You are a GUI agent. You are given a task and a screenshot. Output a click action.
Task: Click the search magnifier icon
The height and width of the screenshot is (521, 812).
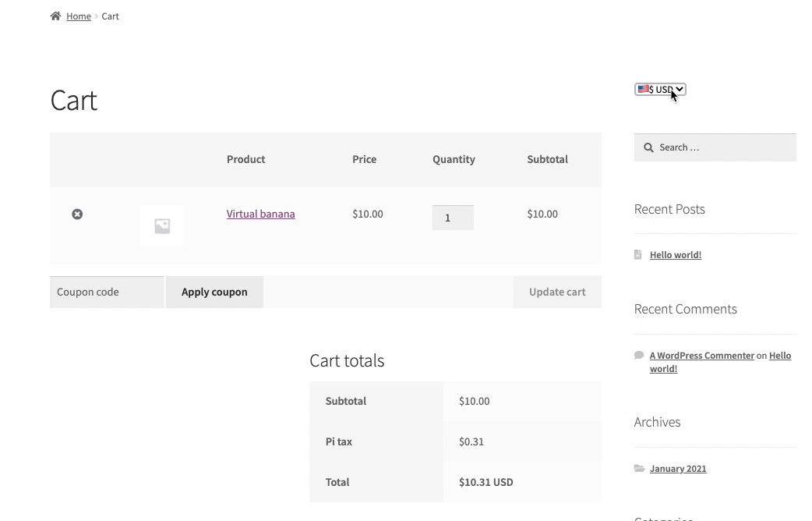(648, 147)
